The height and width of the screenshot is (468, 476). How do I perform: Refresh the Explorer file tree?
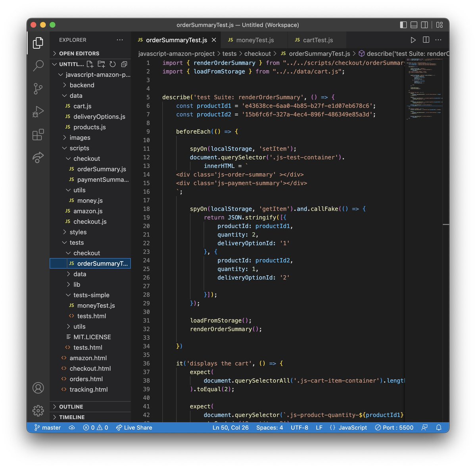pos(113,64)
